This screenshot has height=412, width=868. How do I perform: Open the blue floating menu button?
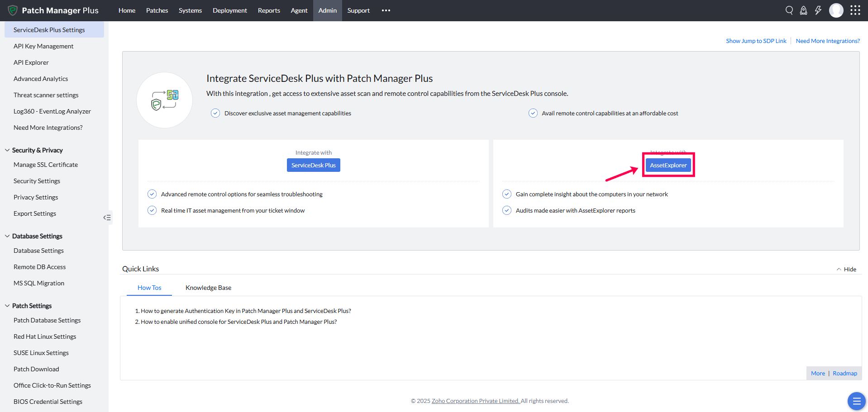click(856, 401)
